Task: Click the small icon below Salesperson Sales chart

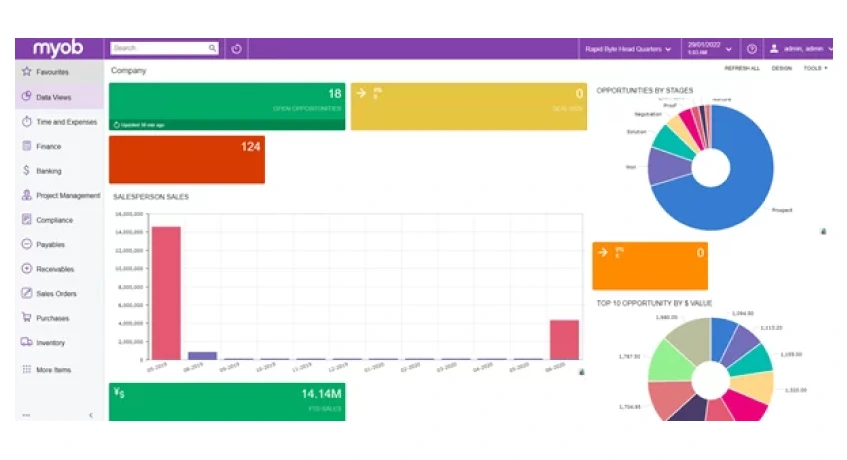Action: [581, 372]
